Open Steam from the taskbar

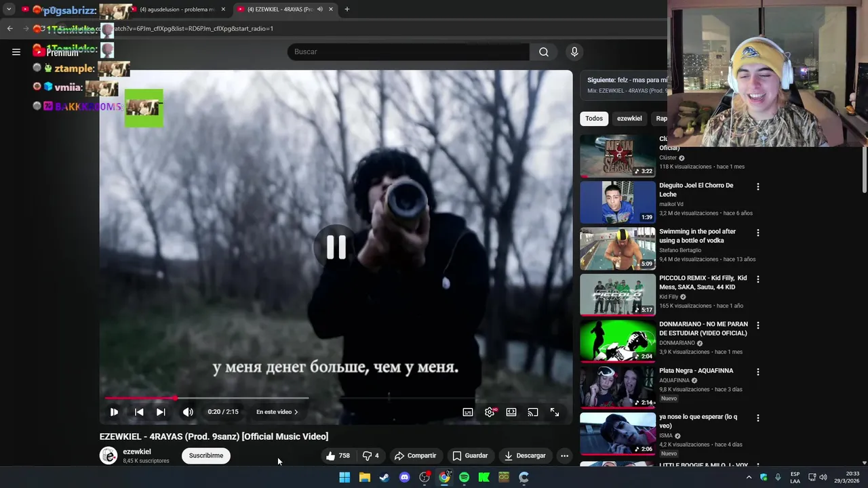384,477
